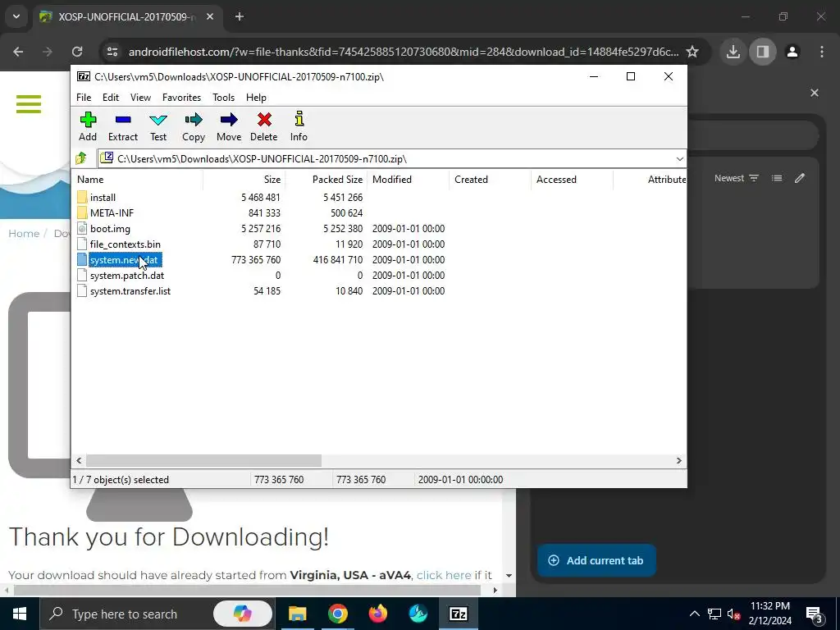Viewport: 840px width, 630px height.
Task: Sort by the Size column header
Action: pyautogui.click(x=244, y=180)
